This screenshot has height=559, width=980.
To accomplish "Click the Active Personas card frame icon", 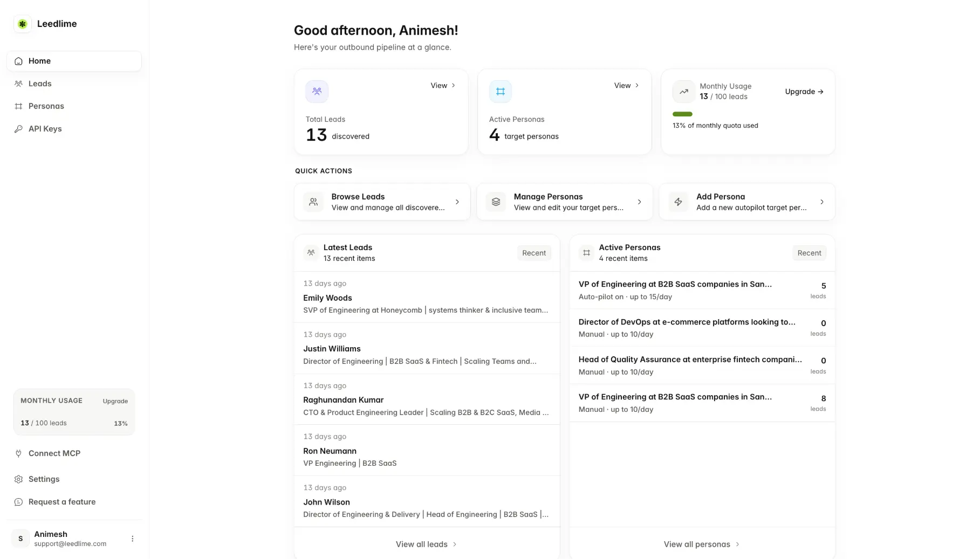I will pyautogui.click(x=500, y=92).
